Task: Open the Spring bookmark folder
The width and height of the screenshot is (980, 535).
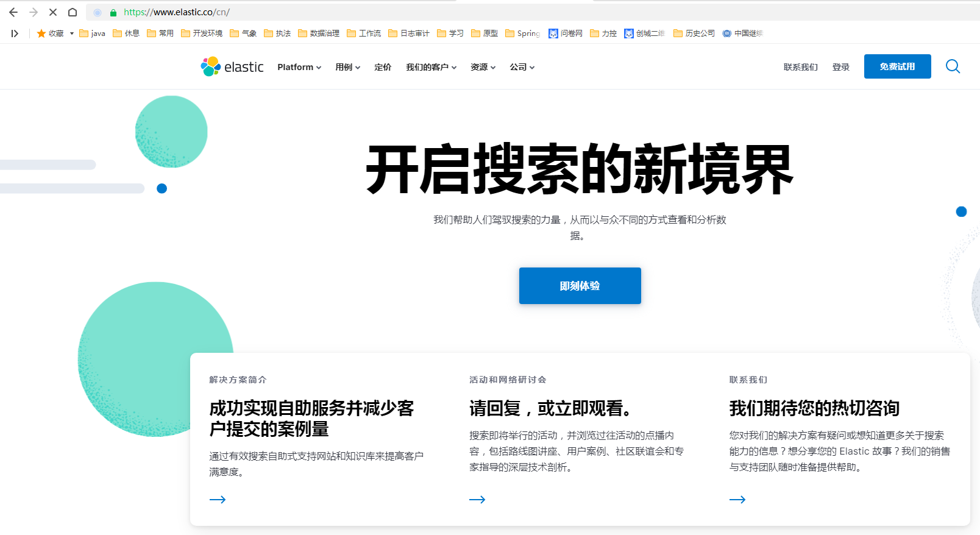Action: (x=523, y=34)
